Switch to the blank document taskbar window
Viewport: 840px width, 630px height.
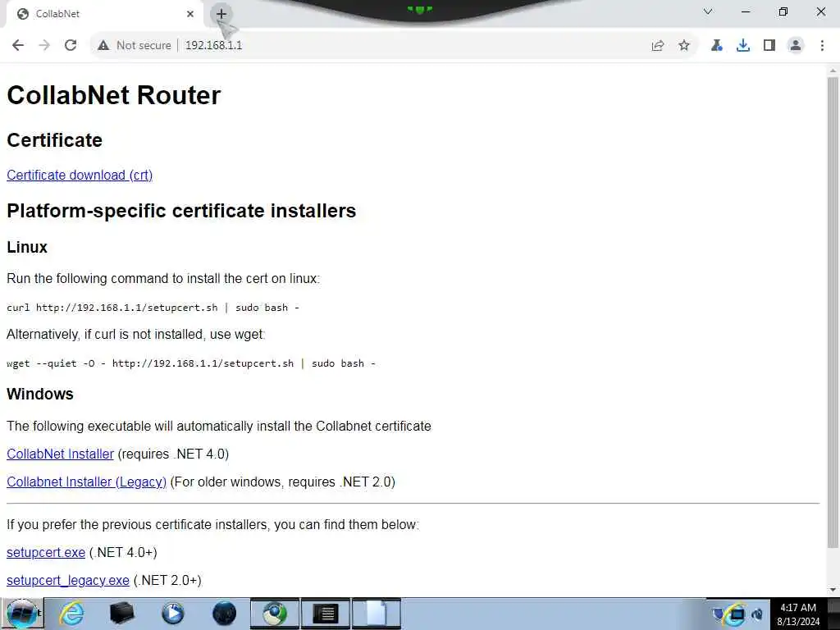pyautogui.click(x=376, y=614)
